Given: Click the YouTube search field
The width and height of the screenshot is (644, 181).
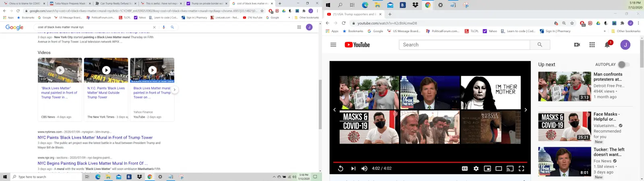Looking at the screenshot, I should (464, 45).
